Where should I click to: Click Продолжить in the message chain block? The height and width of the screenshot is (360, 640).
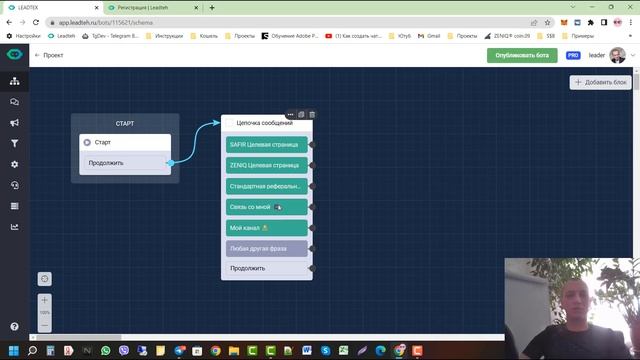[267, 268]
